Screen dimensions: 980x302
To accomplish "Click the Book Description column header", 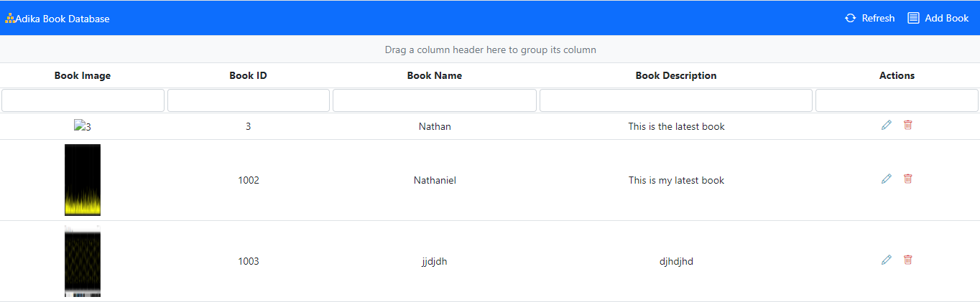I will (675, 75).
